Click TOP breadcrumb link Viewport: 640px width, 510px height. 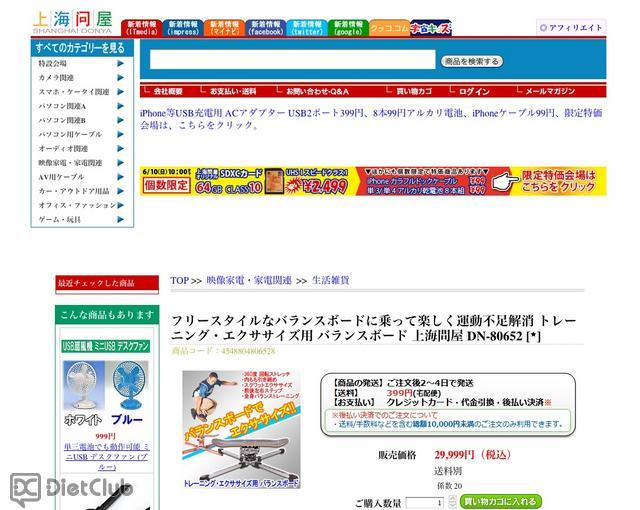tap(180, 281)
